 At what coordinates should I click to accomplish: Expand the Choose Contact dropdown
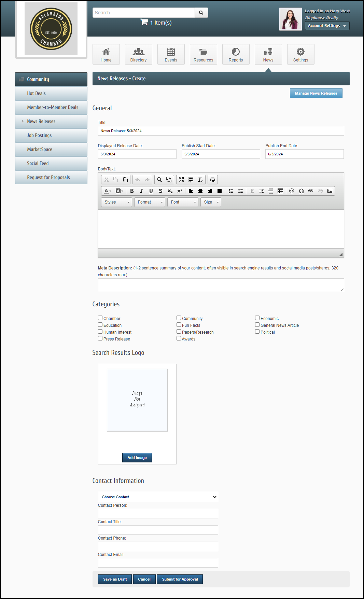point(158,497)
